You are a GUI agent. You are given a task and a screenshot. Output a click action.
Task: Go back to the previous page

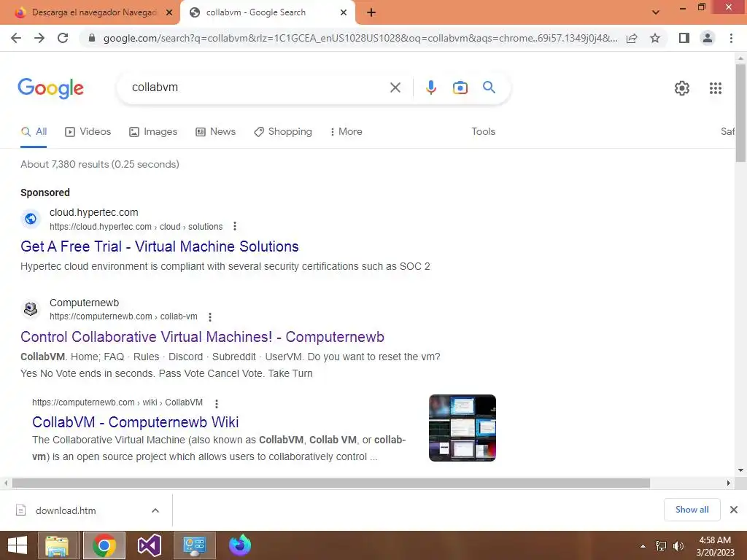[x=16, y=38]
